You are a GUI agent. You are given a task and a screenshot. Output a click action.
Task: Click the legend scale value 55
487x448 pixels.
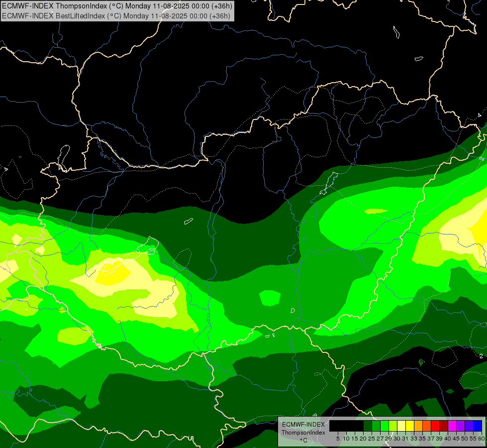pyautogui.click(x=473, y=439)
